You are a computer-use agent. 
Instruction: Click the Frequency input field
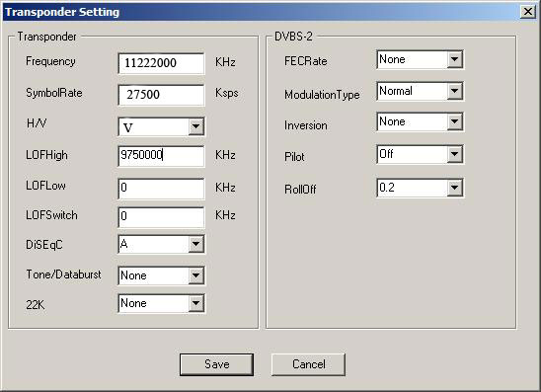[x=161, y=63]
